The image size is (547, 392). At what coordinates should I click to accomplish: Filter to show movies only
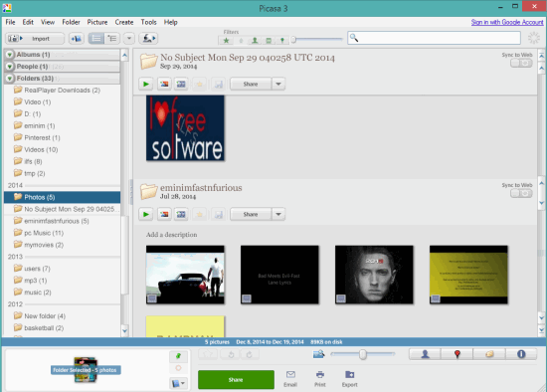point(269,41)
